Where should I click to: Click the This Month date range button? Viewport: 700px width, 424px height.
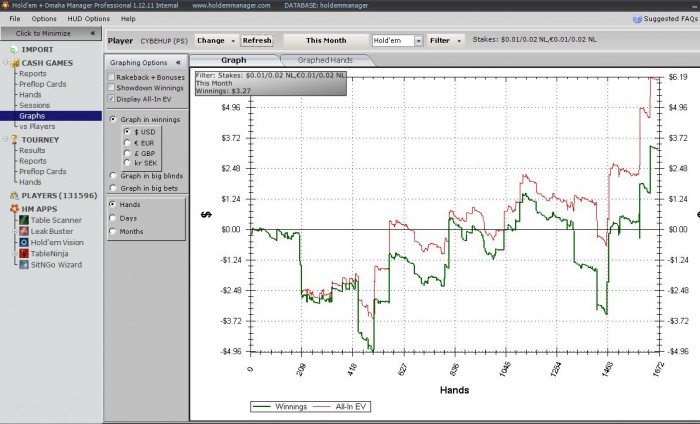click(x=326, y=41)
